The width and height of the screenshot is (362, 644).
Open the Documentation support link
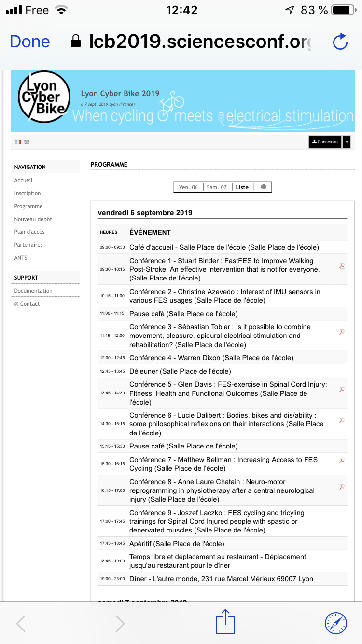pyautogui.click(x=33, y=291)
